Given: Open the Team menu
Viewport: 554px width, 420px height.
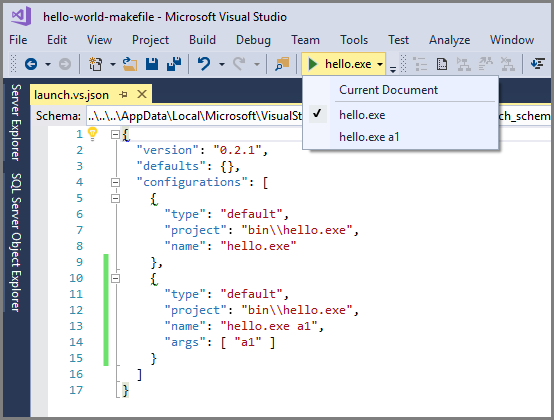Looking at the screenshot, I should [x=305, y=40].
